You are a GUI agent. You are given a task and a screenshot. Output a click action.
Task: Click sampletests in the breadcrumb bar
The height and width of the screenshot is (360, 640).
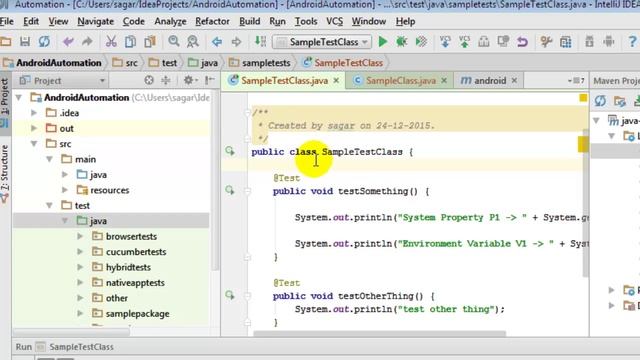(260, 63)
